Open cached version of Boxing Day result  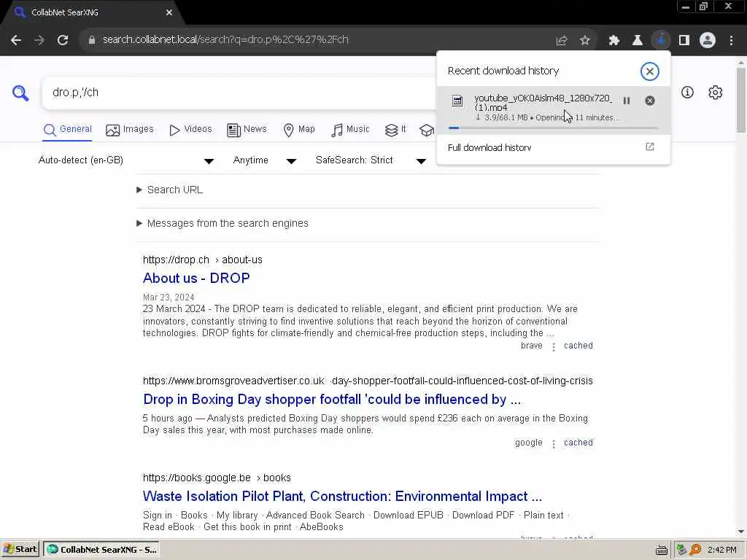point(578,443)
